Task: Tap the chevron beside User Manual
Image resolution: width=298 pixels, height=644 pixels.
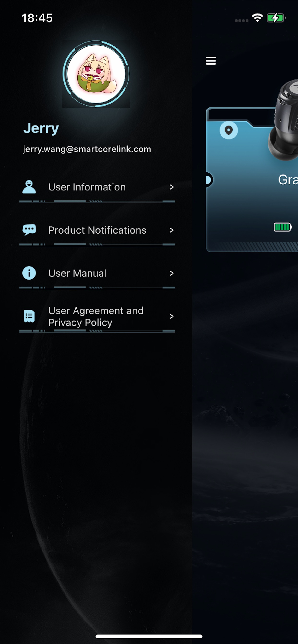Action: tap(172, 273)
